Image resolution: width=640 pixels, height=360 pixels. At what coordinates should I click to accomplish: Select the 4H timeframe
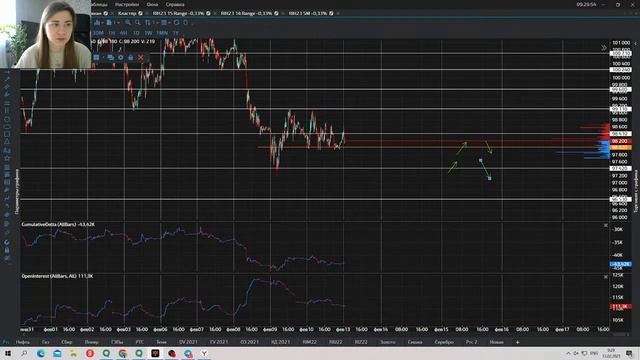coord(123,33)
